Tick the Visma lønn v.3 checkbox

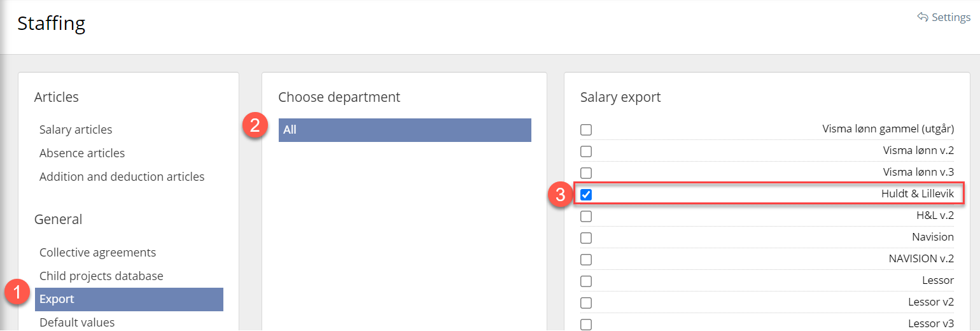pyautogui.click(x=586, y=173)
